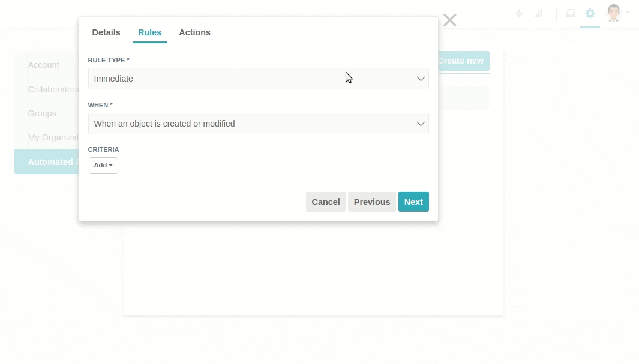Open the Rule Type dropdown showing Immediate

coord(259,79)
